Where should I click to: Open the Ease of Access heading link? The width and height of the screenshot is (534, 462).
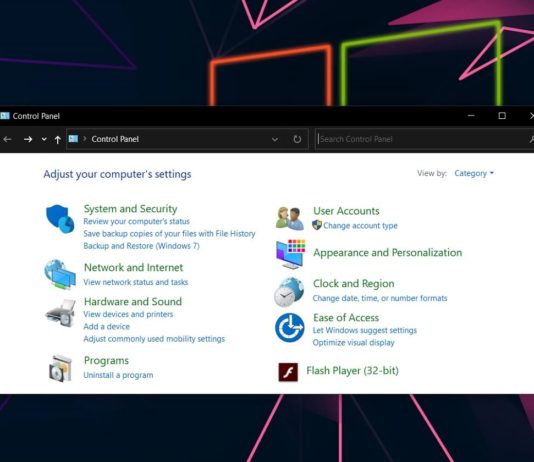(x=346, y=317)
